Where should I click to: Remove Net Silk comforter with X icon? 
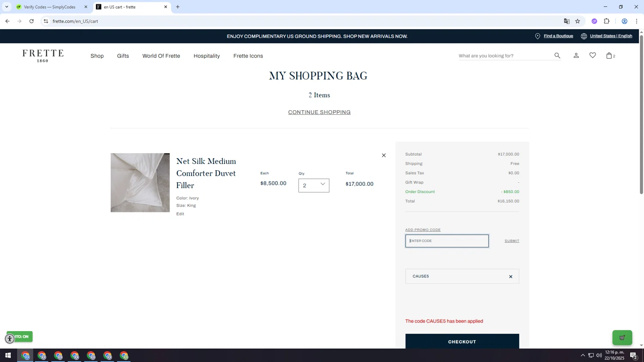pyautogui.click(x=384, y=155)
